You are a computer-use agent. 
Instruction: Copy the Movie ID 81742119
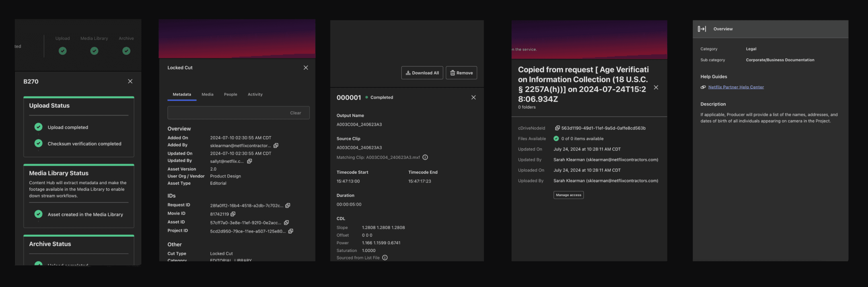(233, 214)
